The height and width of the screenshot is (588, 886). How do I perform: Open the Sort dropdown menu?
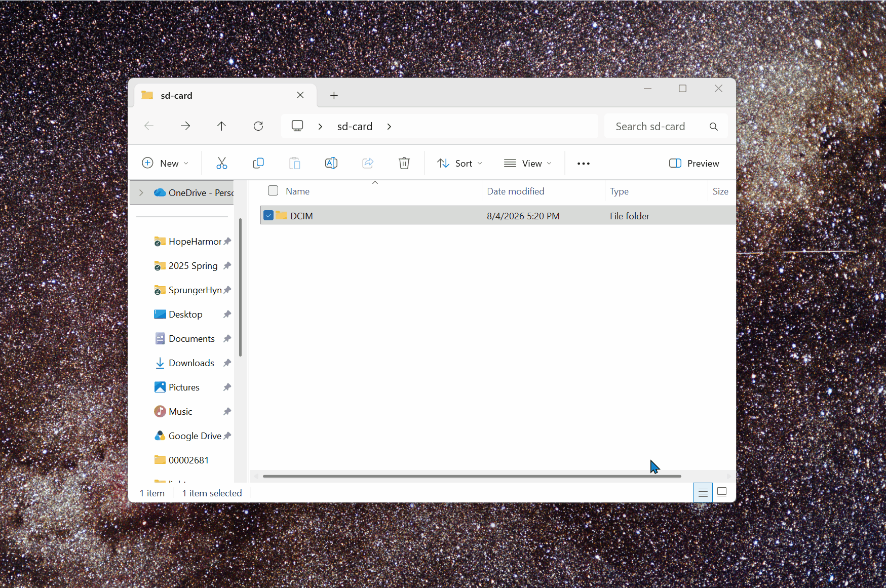(x=460, y=163)
